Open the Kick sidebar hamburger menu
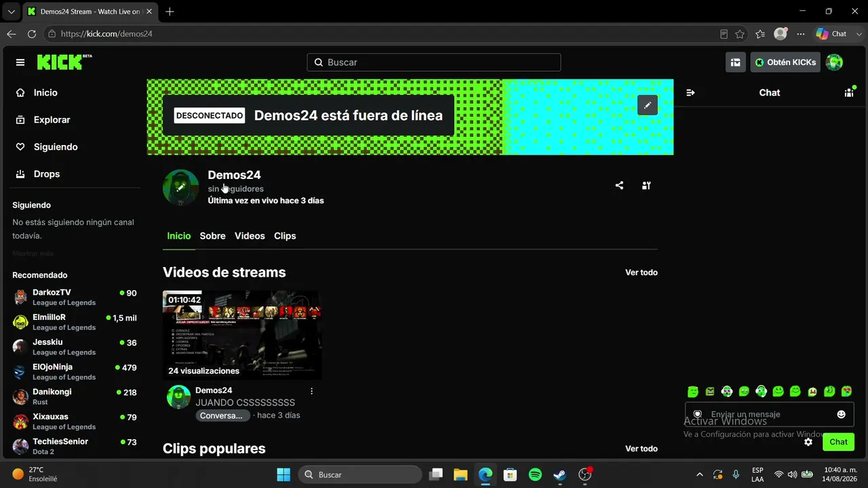Screen dimensions: 868x488 click(20, 62)
